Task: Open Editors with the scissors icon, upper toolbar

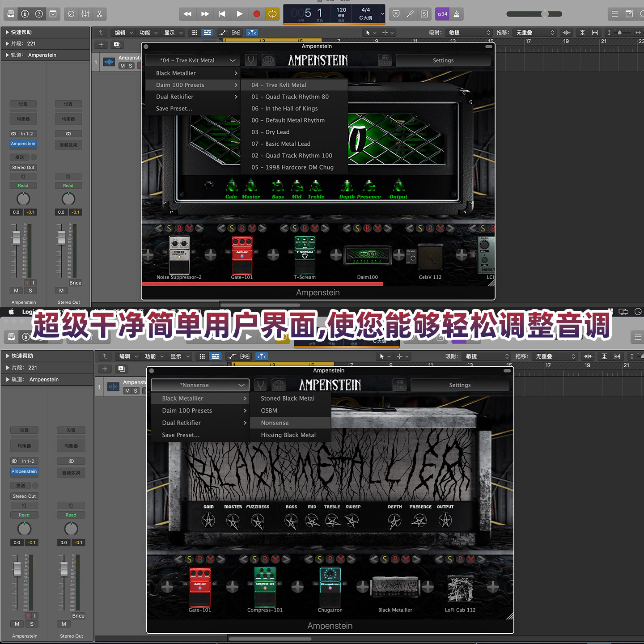Action: pos(100,14)
